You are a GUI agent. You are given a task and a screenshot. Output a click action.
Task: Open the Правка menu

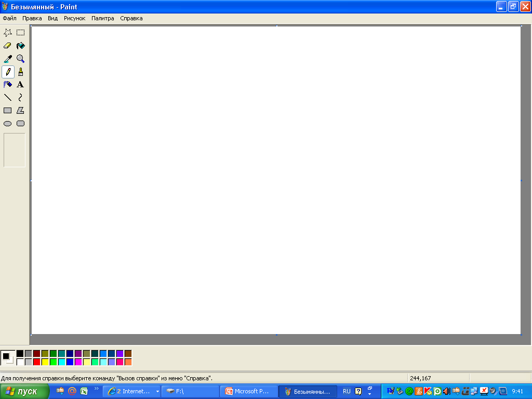[x=32, y=18]
